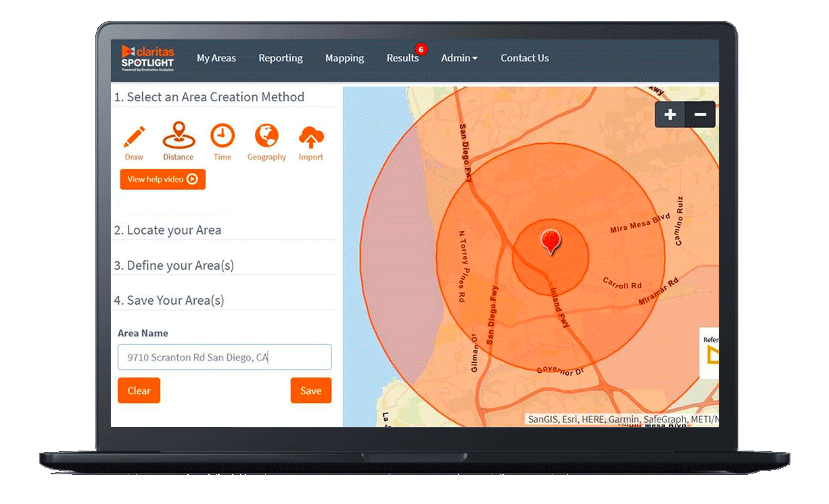Zoom in with the map plus button
829x504 pixels.
(x=670, y=115)
